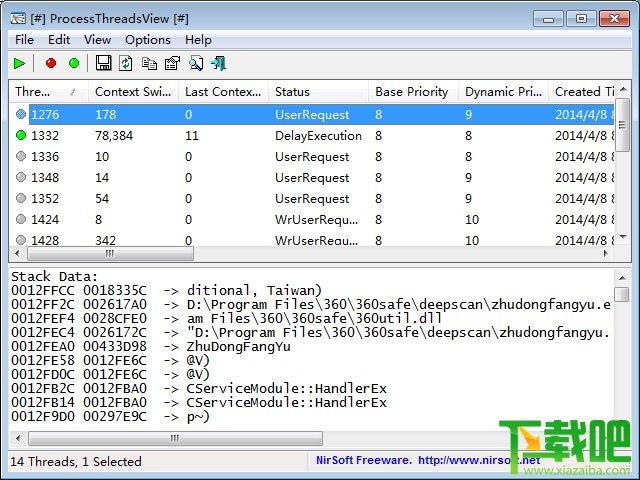The height and width of the screenshot is (480, 640).
Task: Sort by Base Priority column header
Action: coord(413,92)
